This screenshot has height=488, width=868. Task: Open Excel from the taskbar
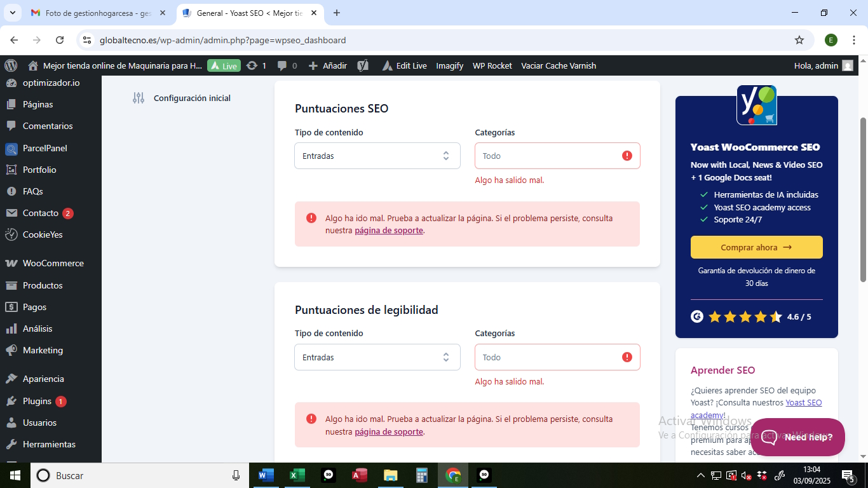297,475
